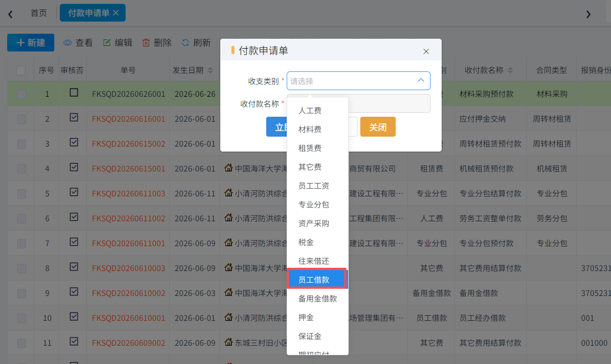Click house icon in row 5 project cell
The image size is (611, 364).
click(x=229, y=193)
